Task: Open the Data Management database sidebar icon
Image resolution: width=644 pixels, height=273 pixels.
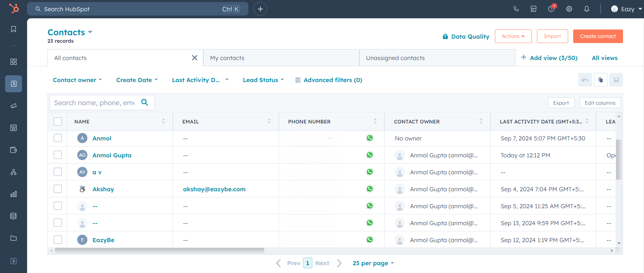Action: 14,216
